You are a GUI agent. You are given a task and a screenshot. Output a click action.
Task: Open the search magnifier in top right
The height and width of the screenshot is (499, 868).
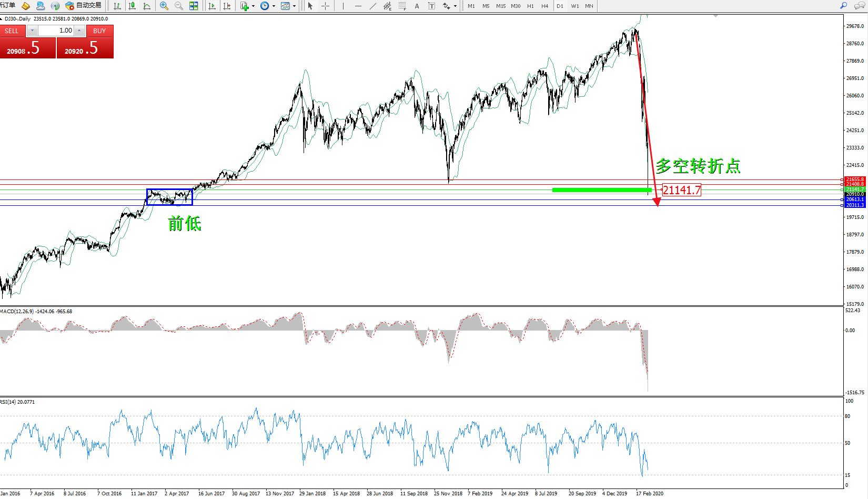tap(843, 6)
